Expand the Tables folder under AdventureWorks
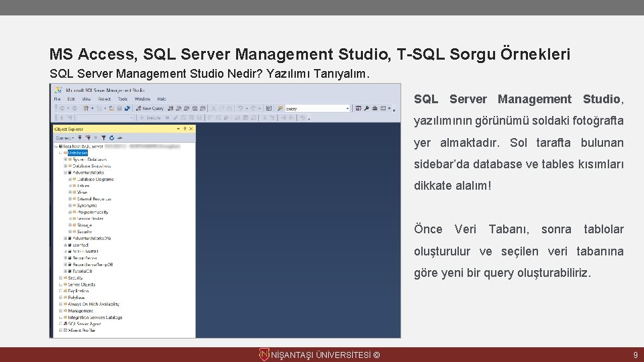 tap(70, 186)
